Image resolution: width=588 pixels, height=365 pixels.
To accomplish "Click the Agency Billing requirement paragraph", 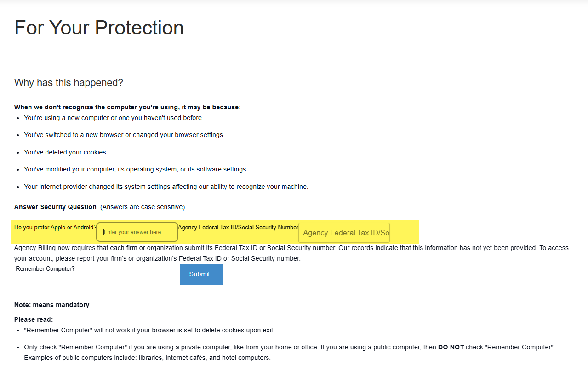I will point(291,253).
